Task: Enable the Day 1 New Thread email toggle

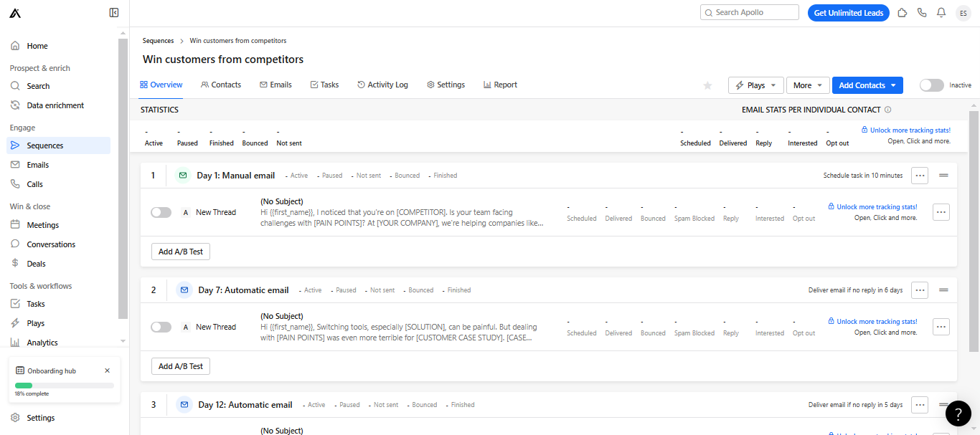Action: pos(161,212)
